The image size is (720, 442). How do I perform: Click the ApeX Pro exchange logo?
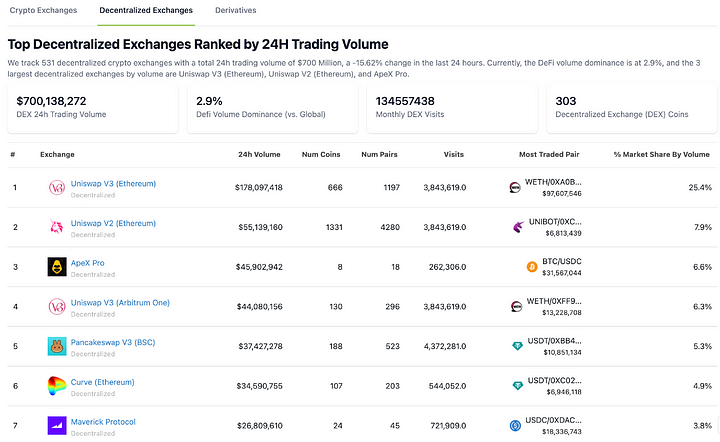(x=56, y=267)
